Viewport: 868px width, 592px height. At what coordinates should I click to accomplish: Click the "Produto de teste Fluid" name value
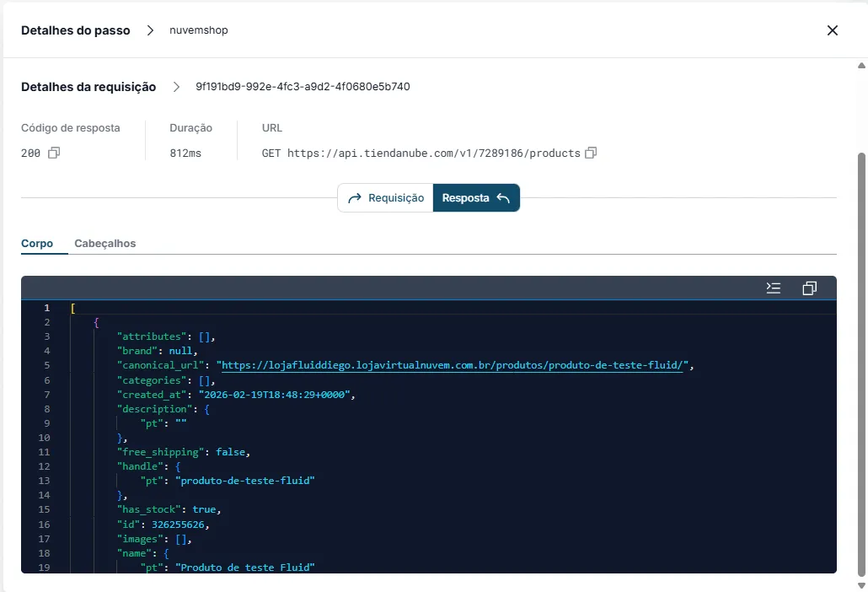pyautogui.click(x=245, y=568)
